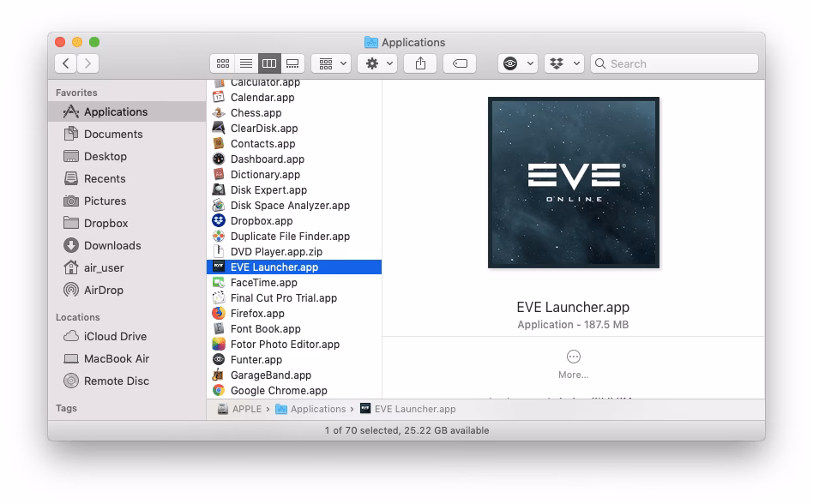Screen dimensions: 813x504
Task: Select Google Chrome.app icon
Action: pos(219,391)
